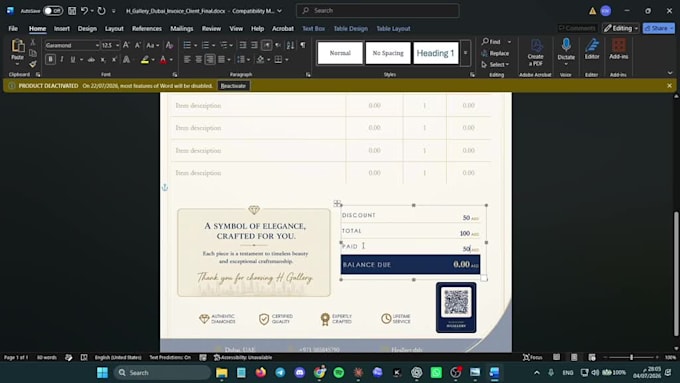Click Reactivate in the warning banner
The height and width of the screenshot is (383, 680).
233,86
